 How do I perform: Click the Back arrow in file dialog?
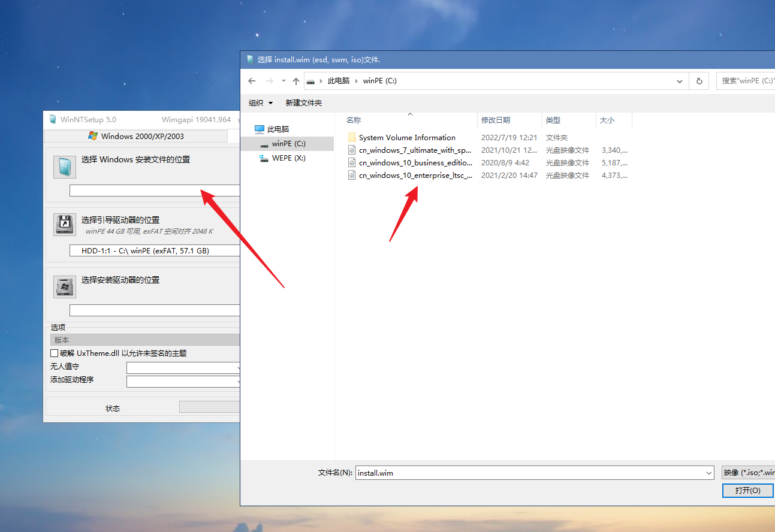[x=252, y=81]
